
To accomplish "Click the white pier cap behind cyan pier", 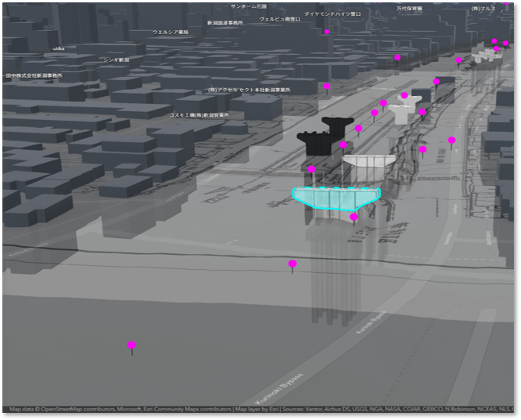I will 369,161.
